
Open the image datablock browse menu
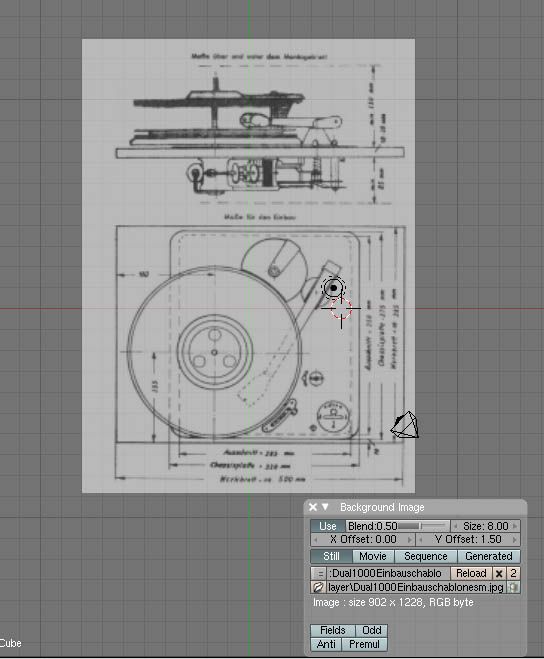[319, 573]
